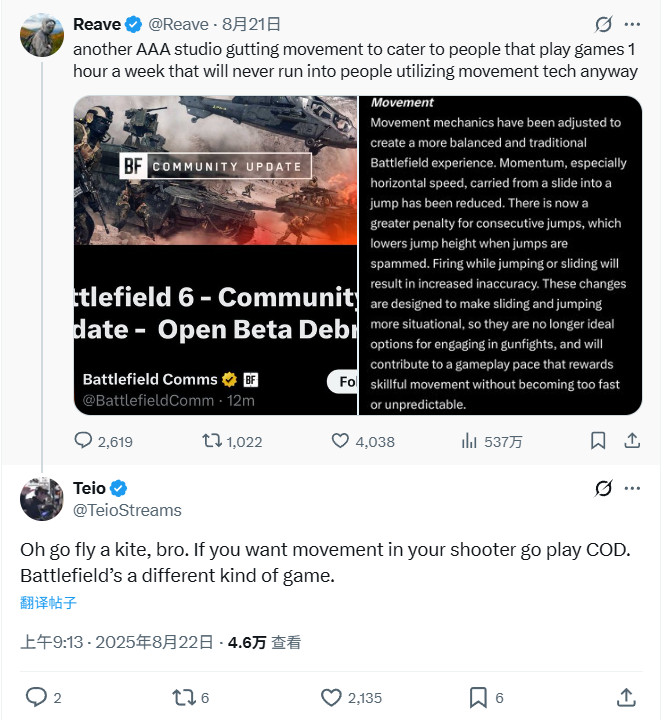Share Reave's post via the share icon
The height and width of the screenshot is (720, 667).
[x=631, y=441]
